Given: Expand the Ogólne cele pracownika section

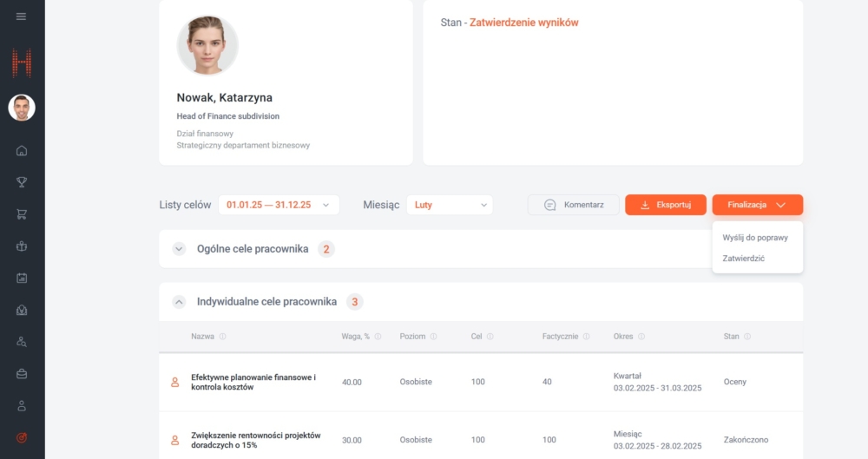Looking at the screenshot, I should pyautogui.click(x=179, y=249).
